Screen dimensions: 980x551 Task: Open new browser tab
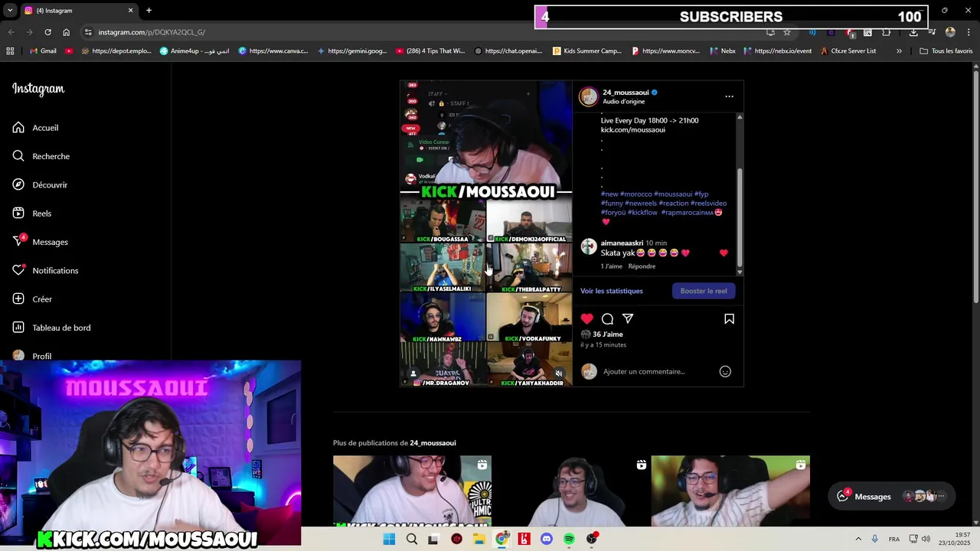149,11
